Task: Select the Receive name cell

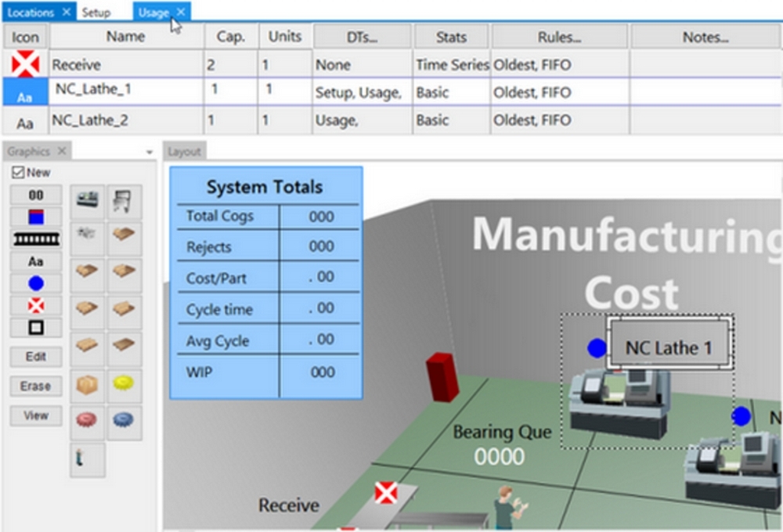Action: pyautogui.click(x=126, y=64)
